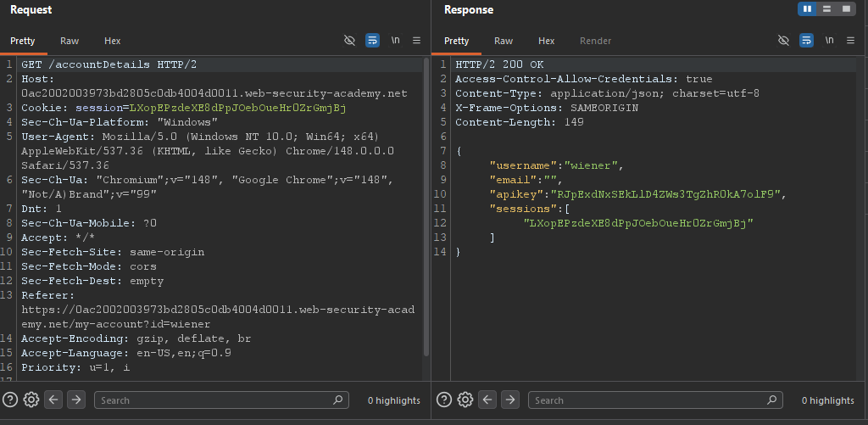Click help icon under Response panel
The width and height of the screenshot is (868, 425).
(x=444, y=400)
